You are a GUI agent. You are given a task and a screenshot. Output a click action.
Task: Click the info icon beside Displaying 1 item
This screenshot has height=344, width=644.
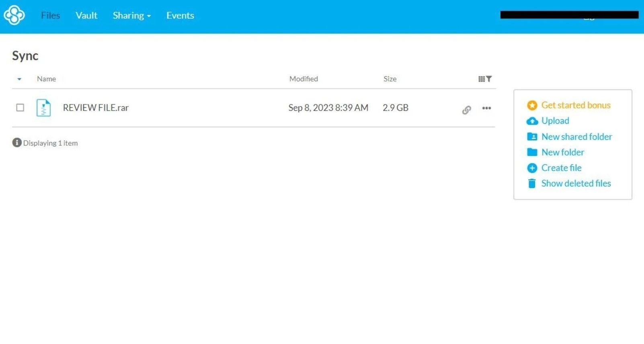point(16,143)
